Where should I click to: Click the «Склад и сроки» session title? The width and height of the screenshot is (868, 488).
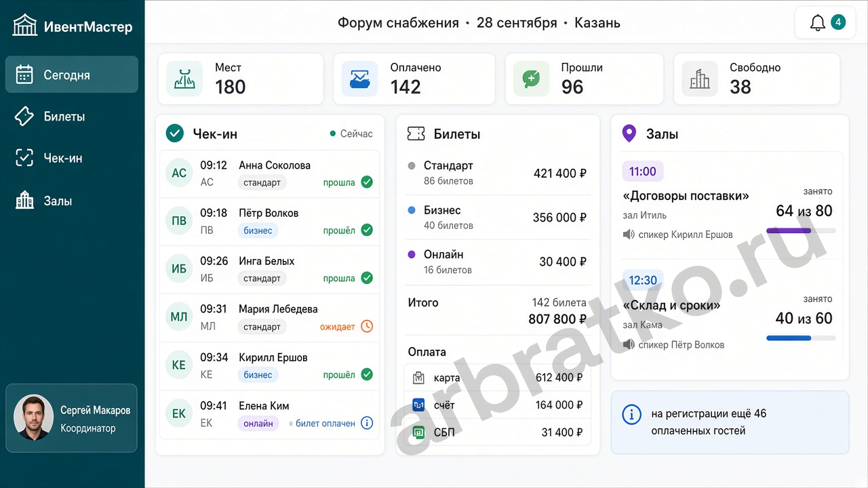[671, 305]
